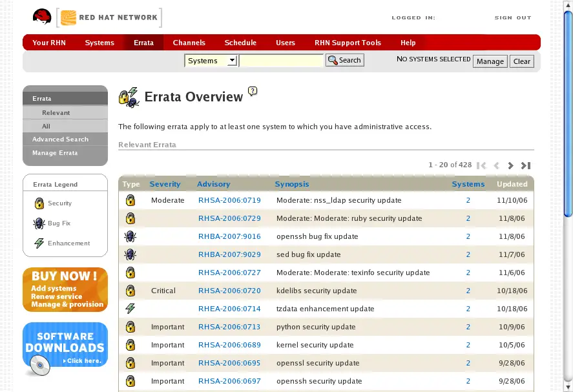573x392 pixels.
Task: Click the Manage systems button
Action: 490,61
